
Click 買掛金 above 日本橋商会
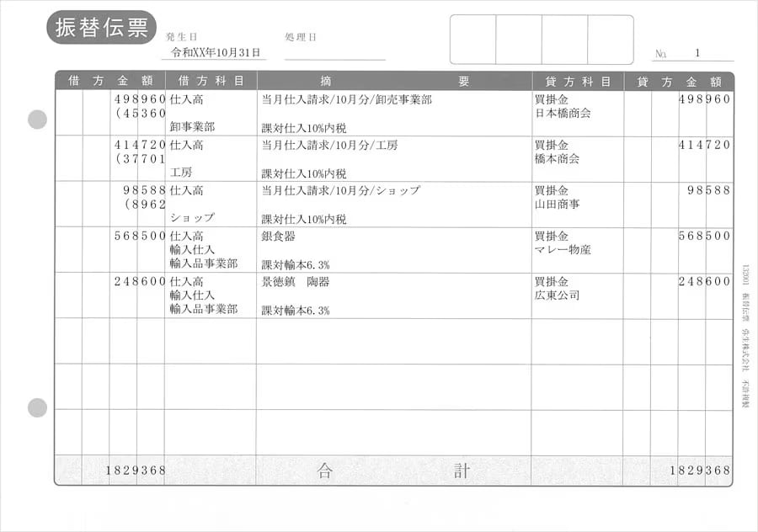point(552,99)
